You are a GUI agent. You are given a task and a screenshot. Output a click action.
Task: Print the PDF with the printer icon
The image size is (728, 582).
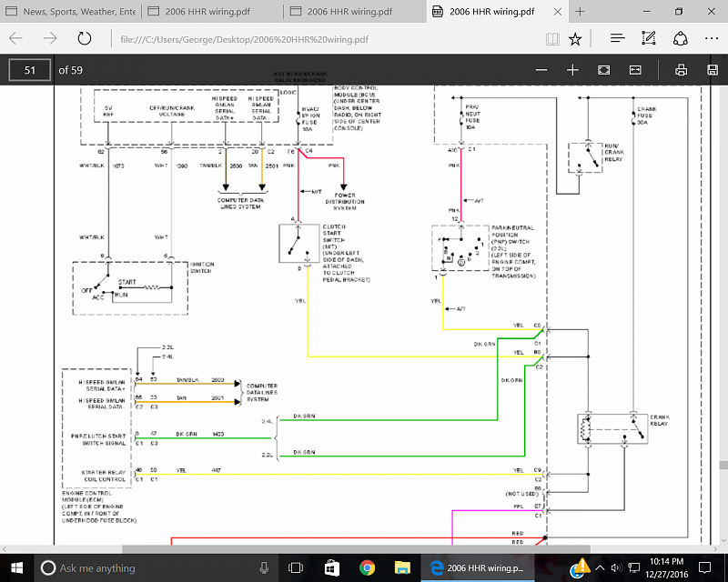[681, 70]
